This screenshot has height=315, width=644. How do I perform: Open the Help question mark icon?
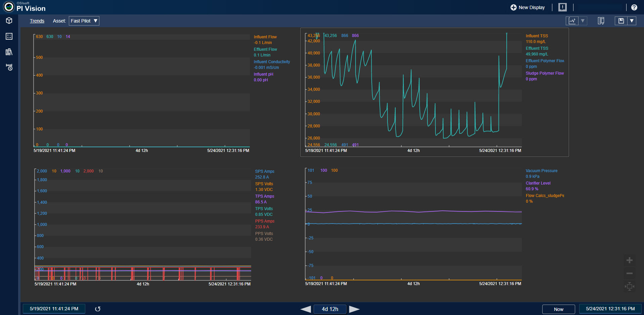(x=634, y=7)
